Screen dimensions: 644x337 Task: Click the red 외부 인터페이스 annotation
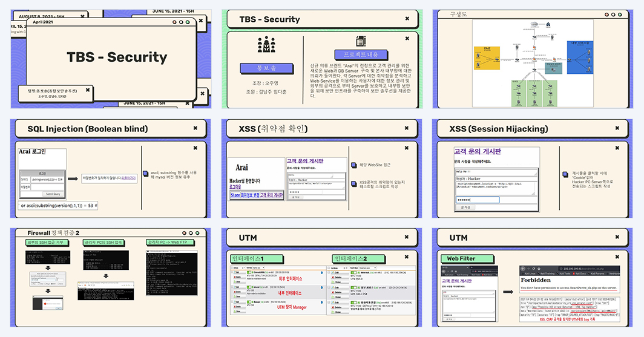click(291, 279)
